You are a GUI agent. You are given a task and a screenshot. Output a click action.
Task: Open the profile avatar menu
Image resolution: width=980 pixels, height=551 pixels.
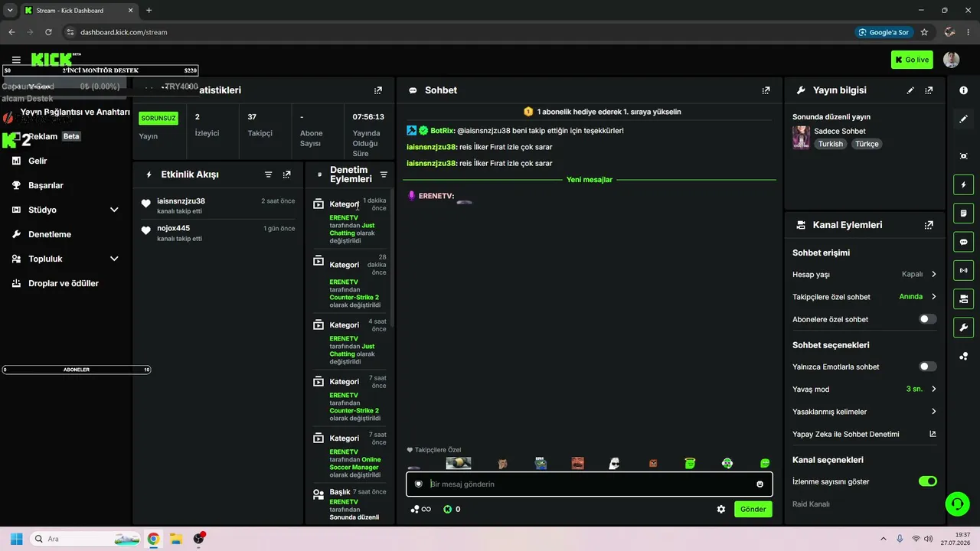[x=952, y=60]
